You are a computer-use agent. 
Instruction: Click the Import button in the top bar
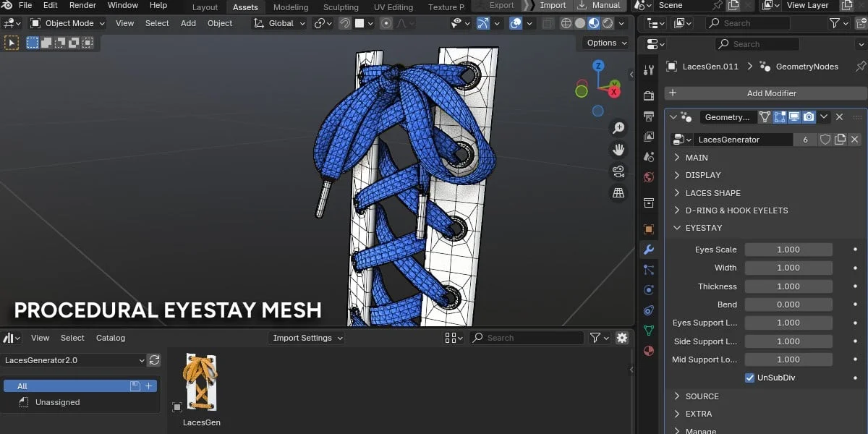(551, 5)
